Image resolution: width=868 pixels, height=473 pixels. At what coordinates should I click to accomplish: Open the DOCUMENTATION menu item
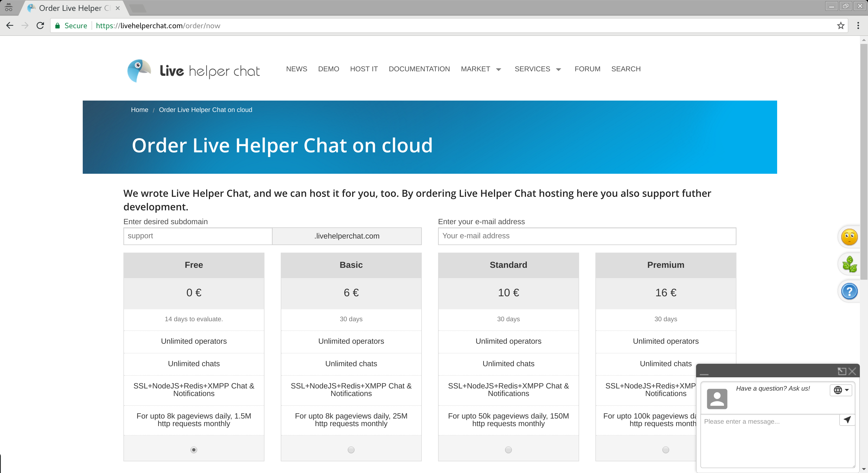pos(419,69)
